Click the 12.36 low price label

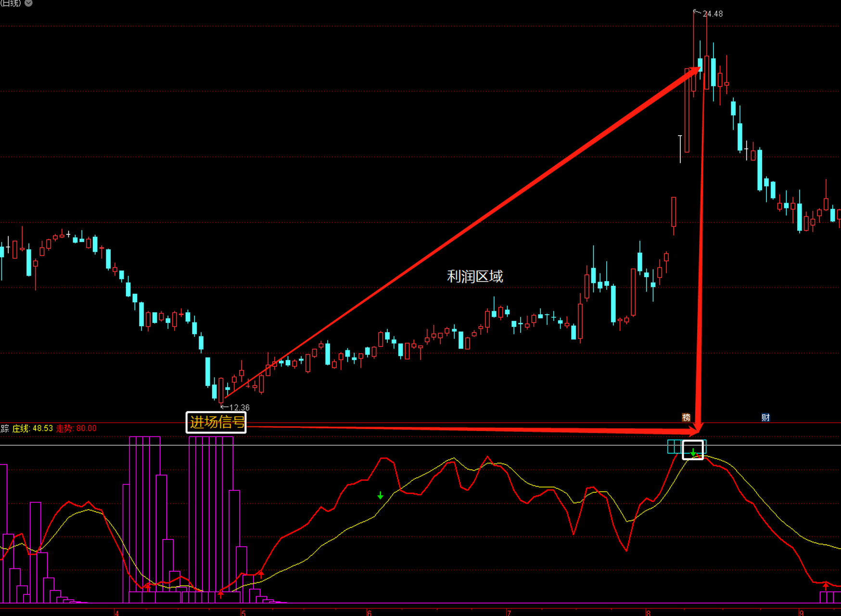click(239, 408)
